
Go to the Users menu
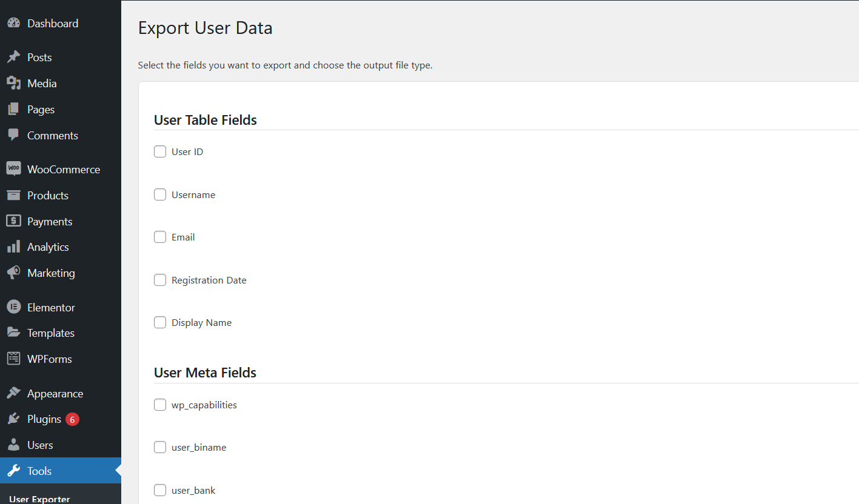pos(40,445)
